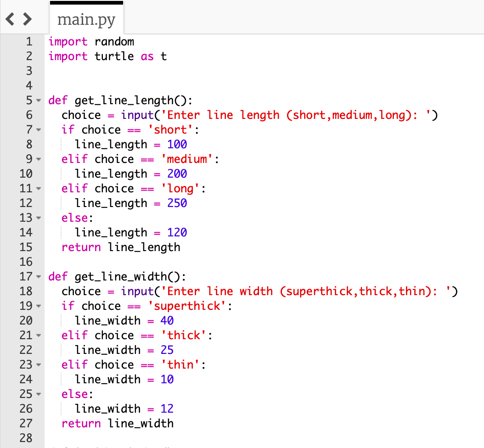Collapse the elif 'long' code block
This screenshot has height=448, width=484.
39,188
